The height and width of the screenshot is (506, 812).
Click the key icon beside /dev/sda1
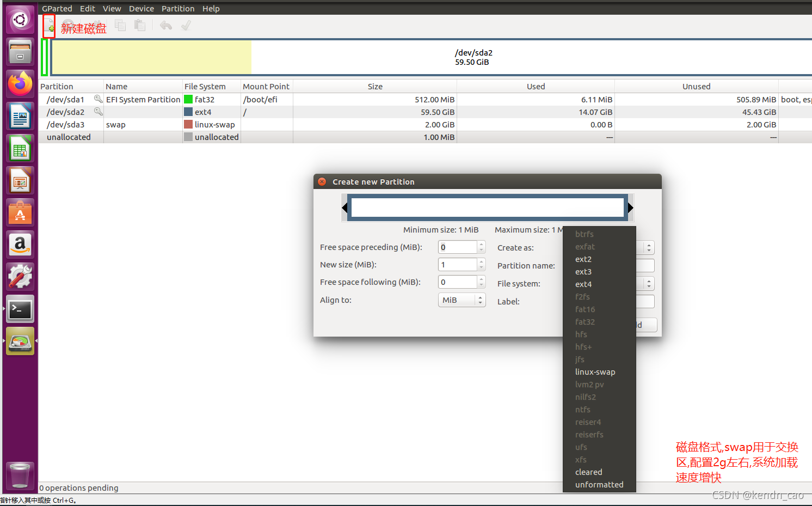click(98, 99)
